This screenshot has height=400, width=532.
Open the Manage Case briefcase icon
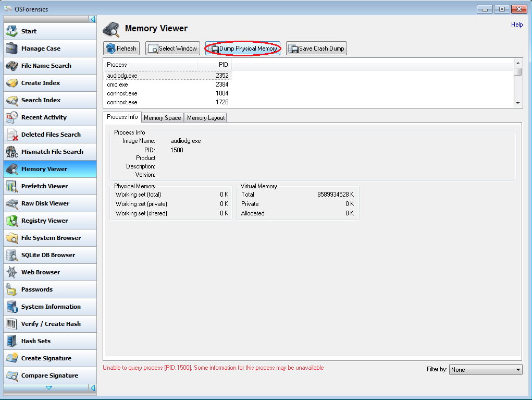click(12, 49)
